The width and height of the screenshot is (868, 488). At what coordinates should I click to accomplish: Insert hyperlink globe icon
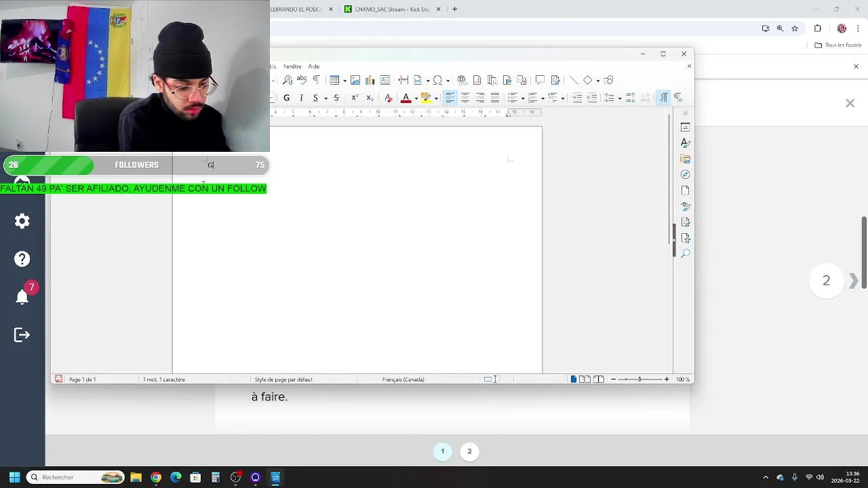tap(462, 80)
